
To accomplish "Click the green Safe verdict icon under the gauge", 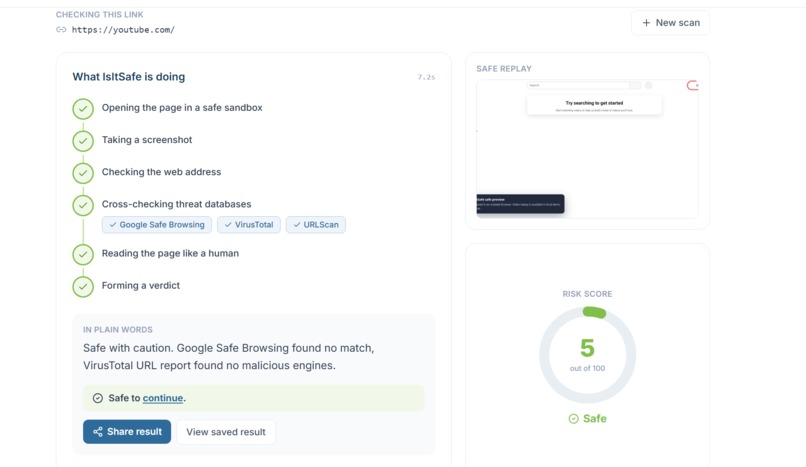I will [574, 419].
